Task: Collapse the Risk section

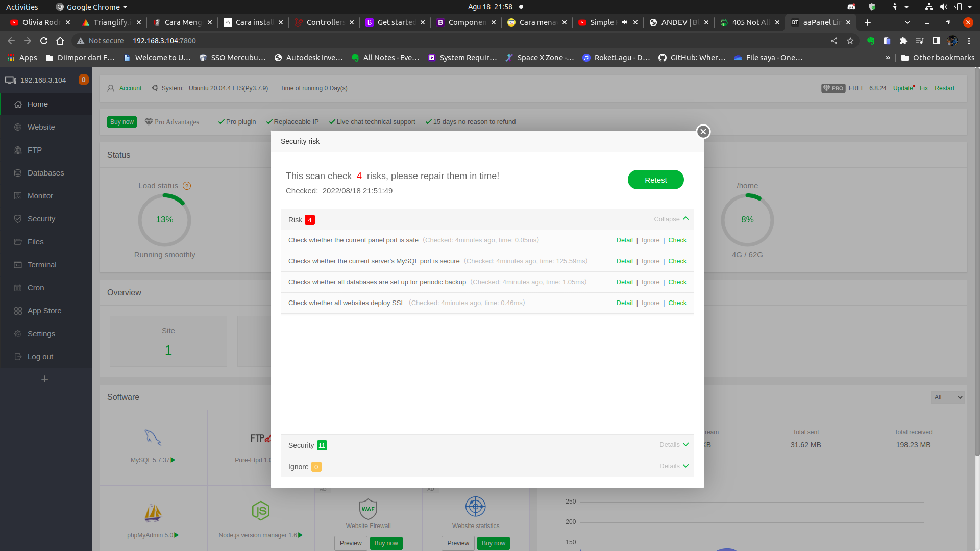Action: (671, 219)
